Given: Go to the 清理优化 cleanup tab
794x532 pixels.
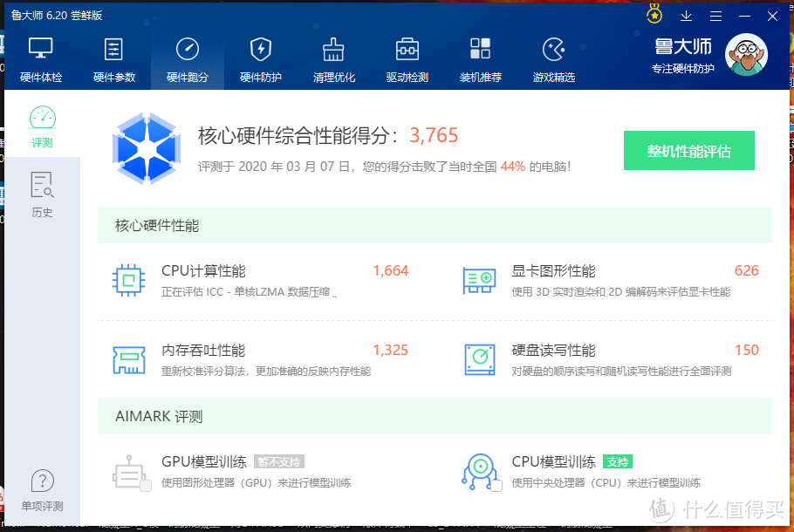Looking at the screenshot, I should [x=333, y=59].
